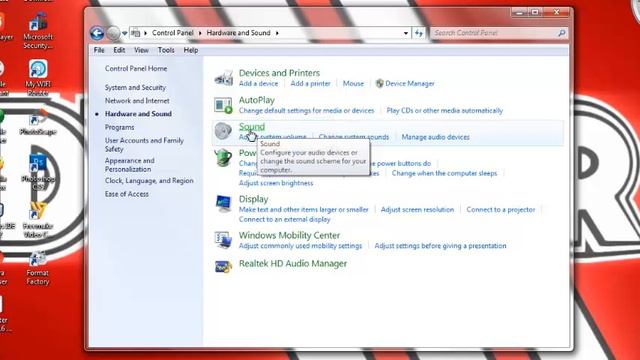Viewport: 640px width, 360px height.
Task: Select PhotoScape desktop shortcut
Action: pos(38,123)
